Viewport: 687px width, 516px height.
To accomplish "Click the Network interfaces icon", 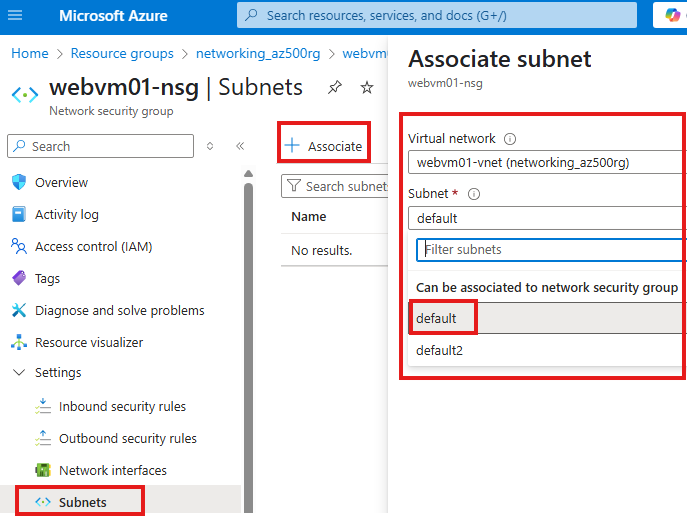I will [43, 470].
